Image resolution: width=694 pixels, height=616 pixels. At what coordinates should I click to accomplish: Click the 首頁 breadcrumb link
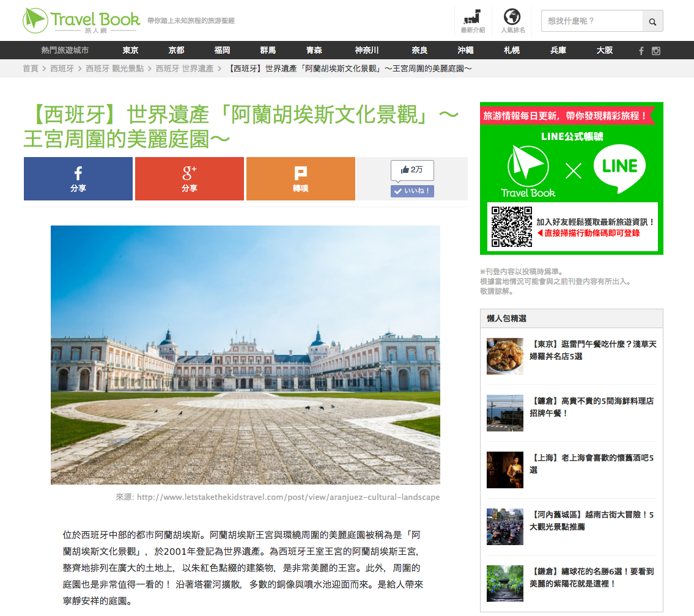[31, 68]
